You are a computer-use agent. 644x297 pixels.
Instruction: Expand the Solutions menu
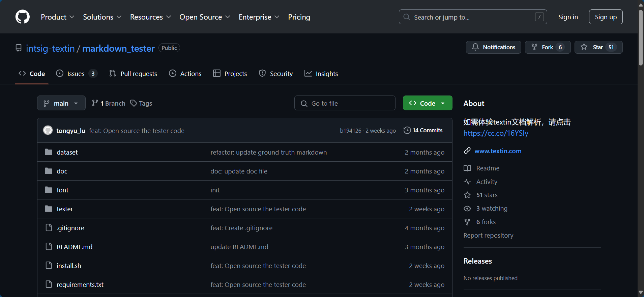point(102,17)
